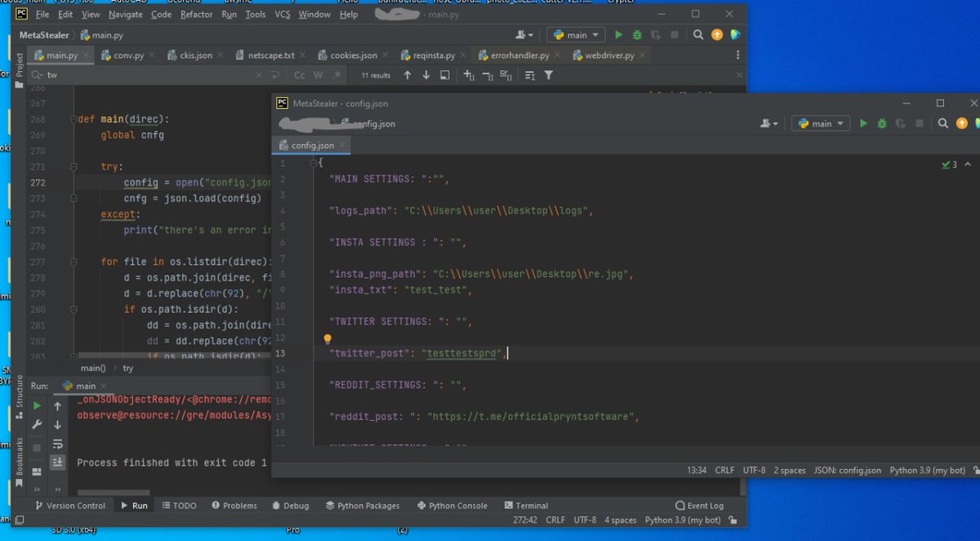Toggle Match Case (Cc) in search bar
The height and width of the screenshot is (541, 980).
pos(300,75)
